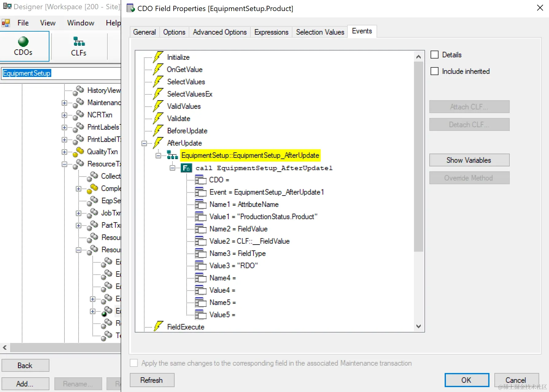
Task: Click the parameter icon for Name1 = AttributeName
Action: click(201, 204)
